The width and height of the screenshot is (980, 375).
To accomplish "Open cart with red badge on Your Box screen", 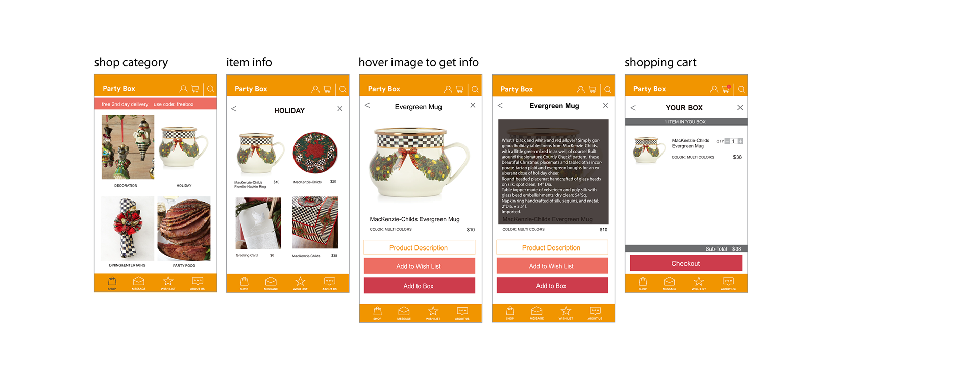I will [726, 89].
